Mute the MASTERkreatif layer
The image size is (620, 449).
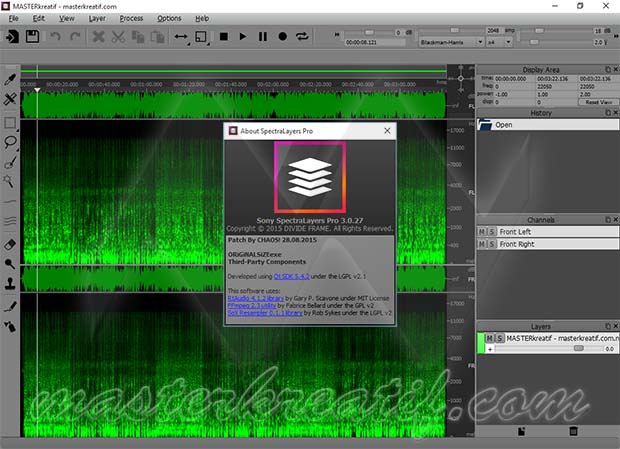point(490,338)
